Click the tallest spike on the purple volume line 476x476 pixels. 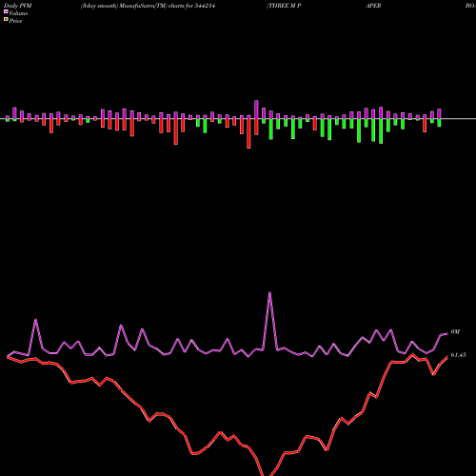269,293
